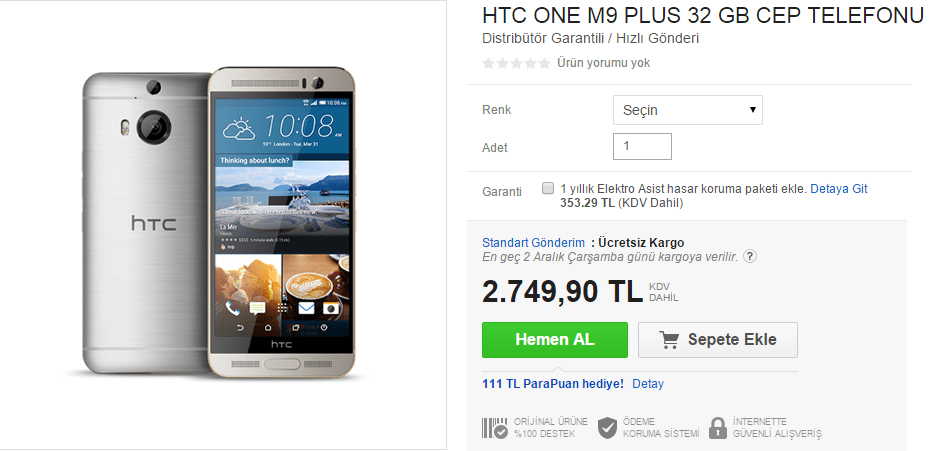Open the ParaPuan Detay link
The image size is (930, 451).
click(x=648, y=384)
